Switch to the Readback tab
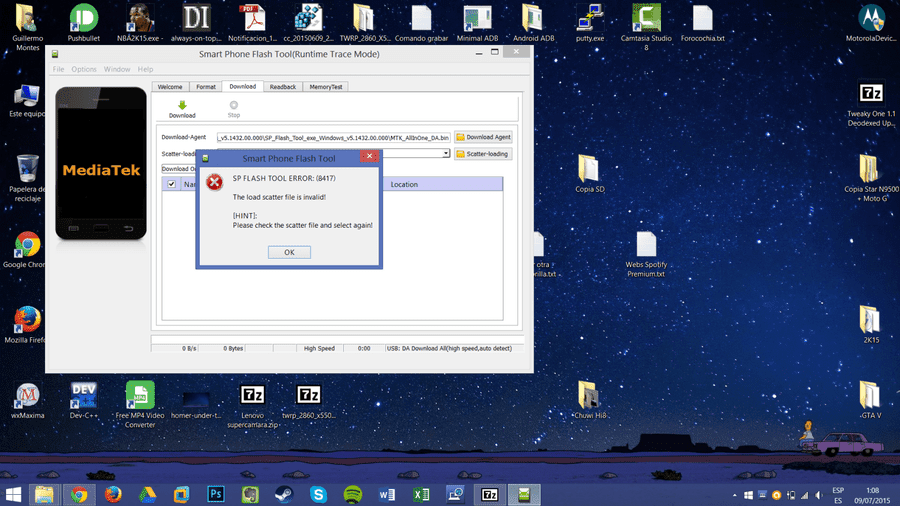900x506 pixels. pos(283,87)
